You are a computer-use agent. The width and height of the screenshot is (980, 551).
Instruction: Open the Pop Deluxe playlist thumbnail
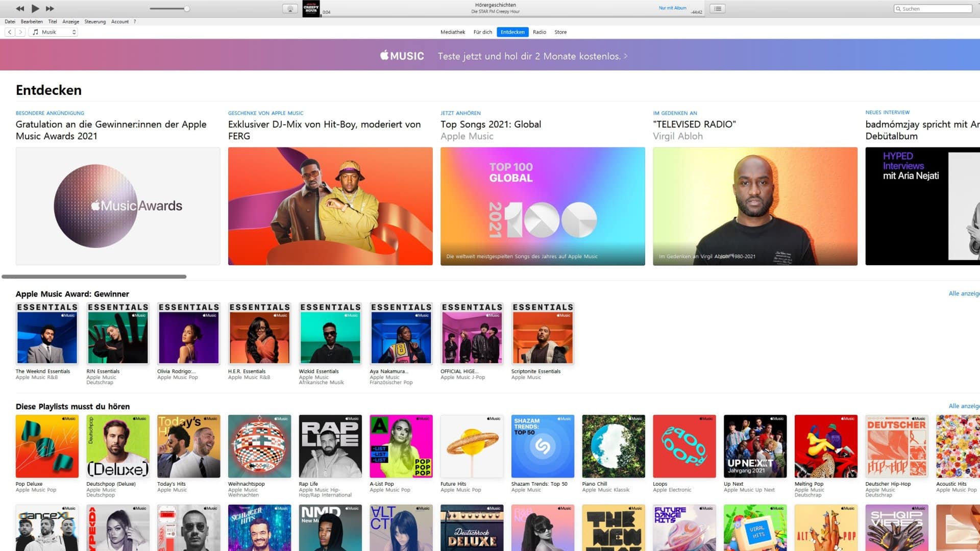(x=46, y=445)
